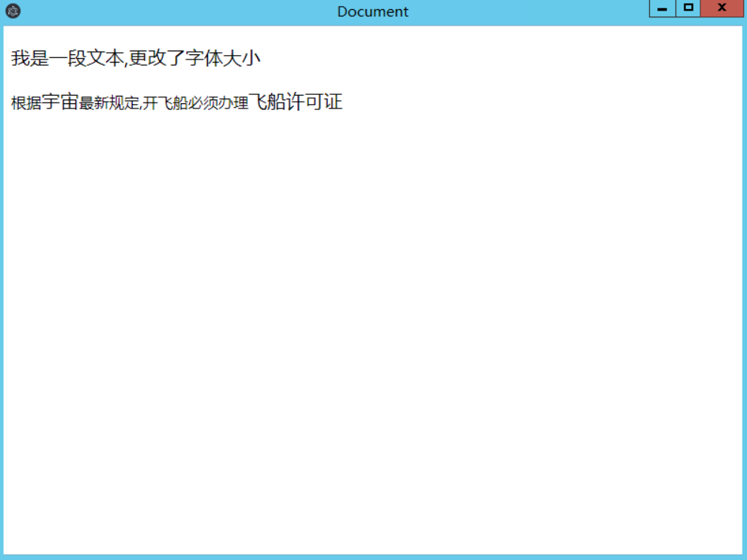The image size is (747, 560).
Task: Click the Electron app icon in title bar
Action: (13, 11)
